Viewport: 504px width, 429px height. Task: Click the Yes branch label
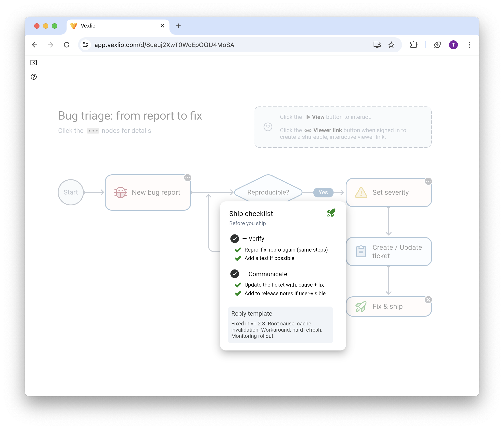click(323, 192)
